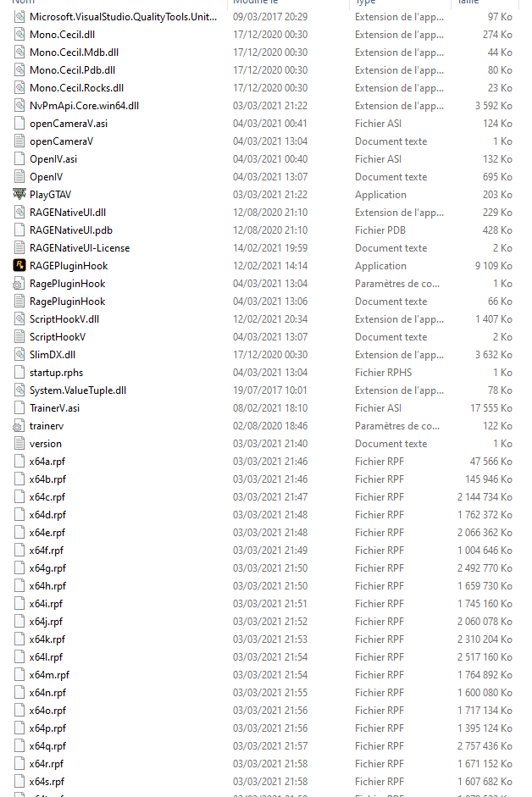This screenshot has height=797, width=532.
Task: Select the x64r.rpf file name
Action: coord(47,764)
